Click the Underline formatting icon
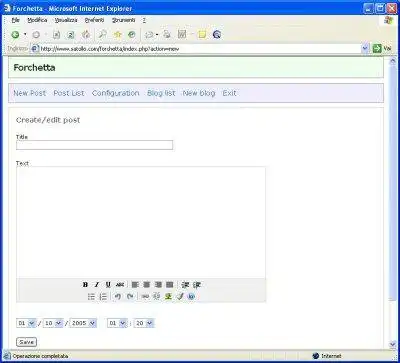400x363 pixels. click(108, 285)
